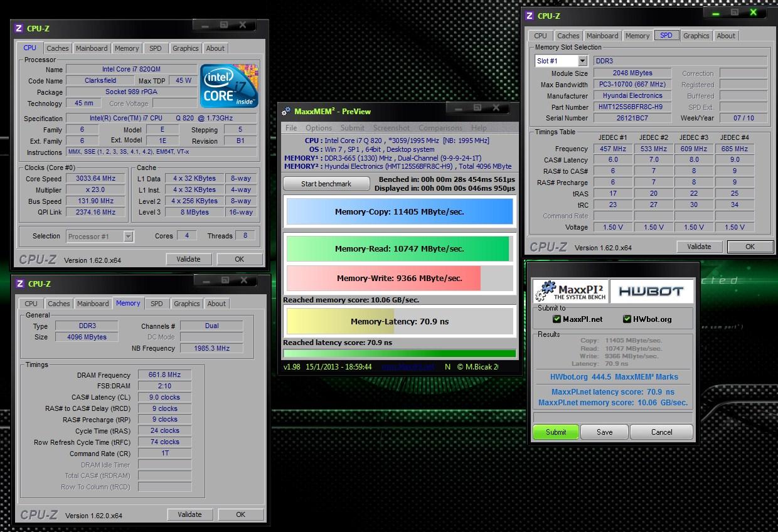This screenshot has width=778, height=532.
Task: Open the Processor #1 selection dropdown
Action: pos(128,237)
